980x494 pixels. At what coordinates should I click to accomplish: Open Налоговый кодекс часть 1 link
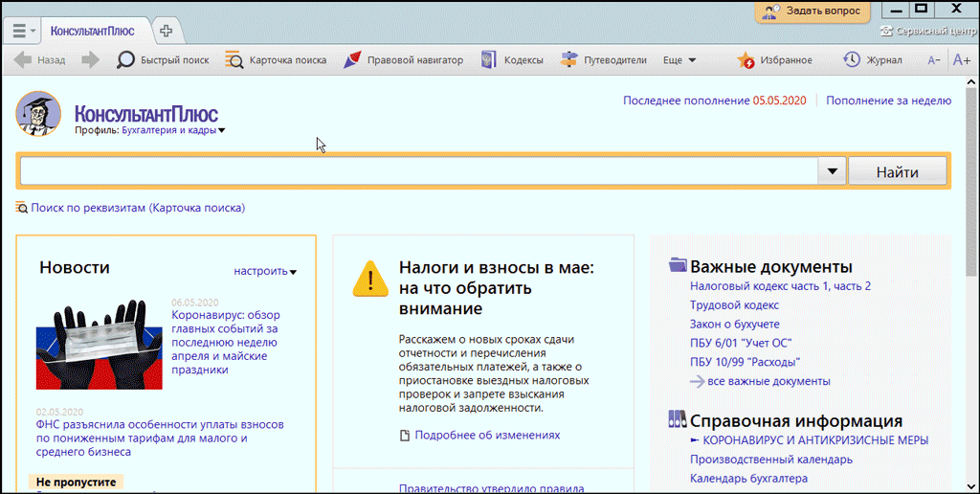click(781, 286)
